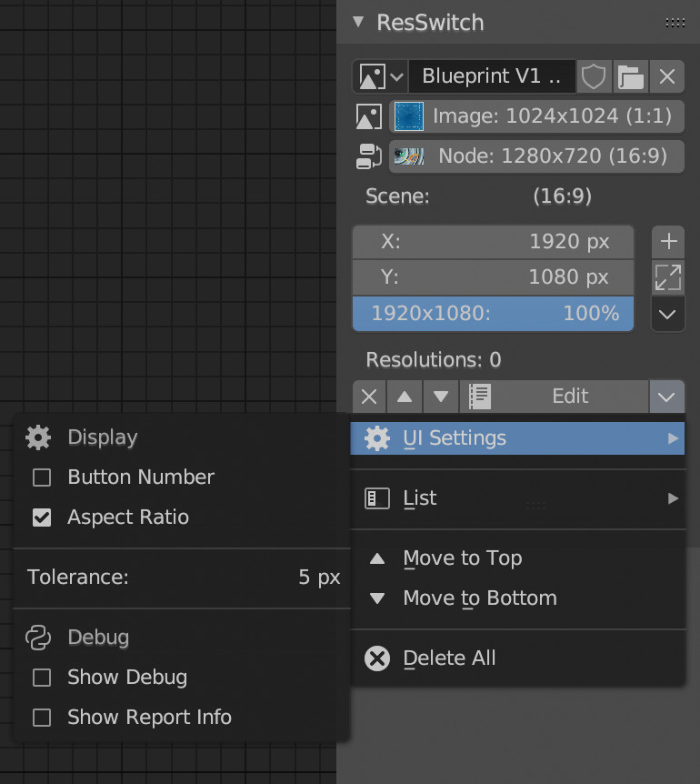The height and width of the screenshot is (784, 700).
Task: Uncheck the Aspect Ratio checkbox
Action: tap(42, 518)
